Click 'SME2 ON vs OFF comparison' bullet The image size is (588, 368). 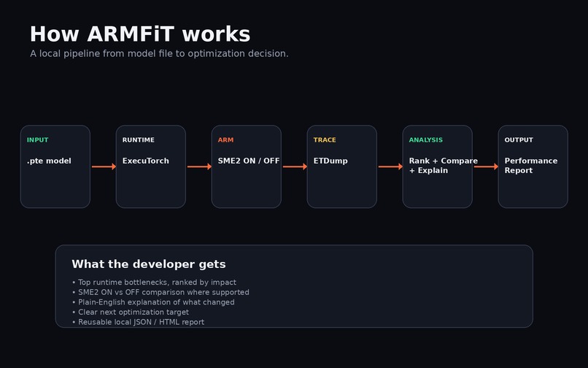click(160, 292)
